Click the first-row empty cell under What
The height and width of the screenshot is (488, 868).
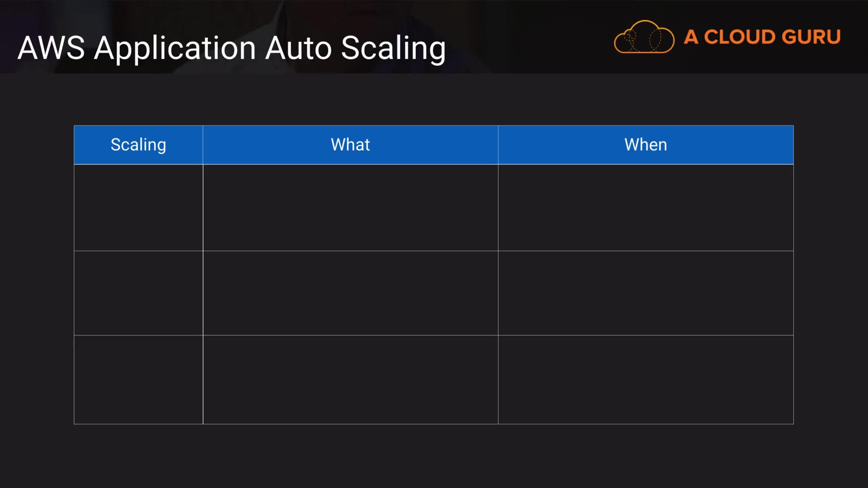350,207
